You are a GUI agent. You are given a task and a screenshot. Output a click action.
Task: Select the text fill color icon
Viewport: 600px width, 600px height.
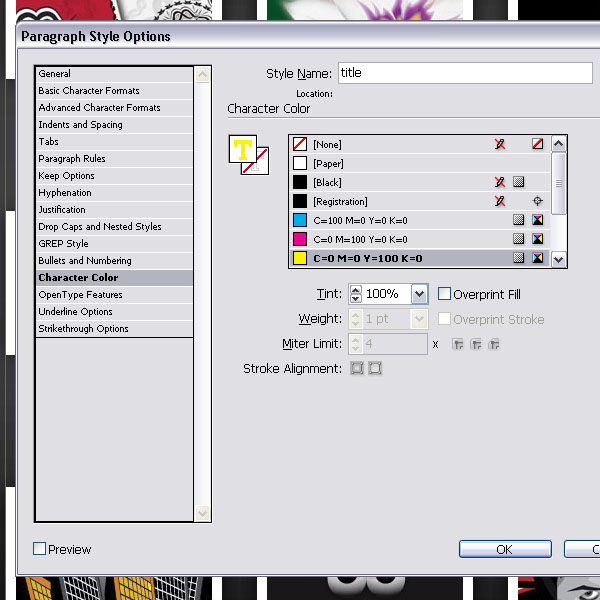coord(243,149)
